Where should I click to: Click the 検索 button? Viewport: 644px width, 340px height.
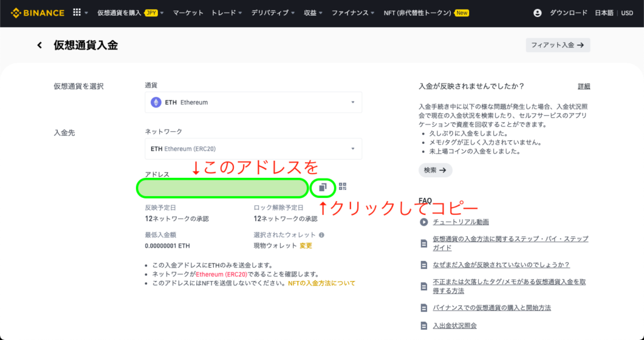(435, 170)
